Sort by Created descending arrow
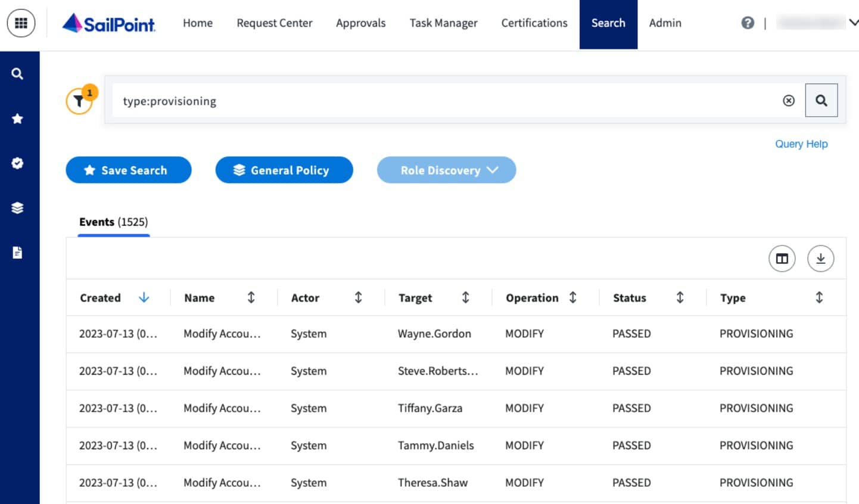This screenshot has width=859, height=504. (144, 297)
